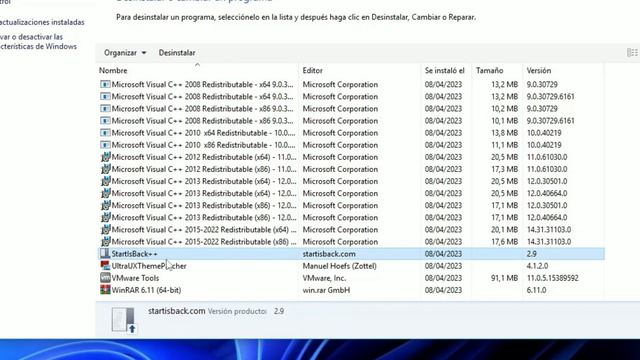Click icon of Visual C++ 2010 x86 Redistributable
640x360 pixels.
coord(105,145)
